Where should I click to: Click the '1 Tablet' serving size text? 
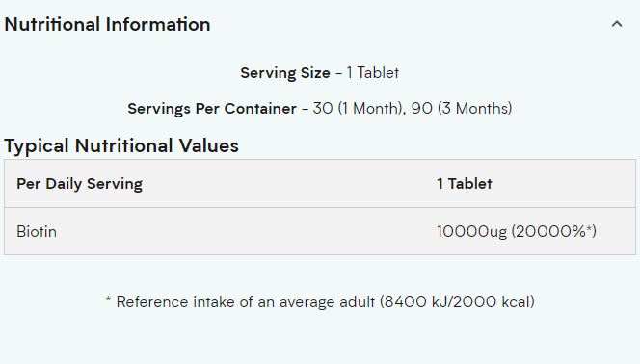point(373,73)
